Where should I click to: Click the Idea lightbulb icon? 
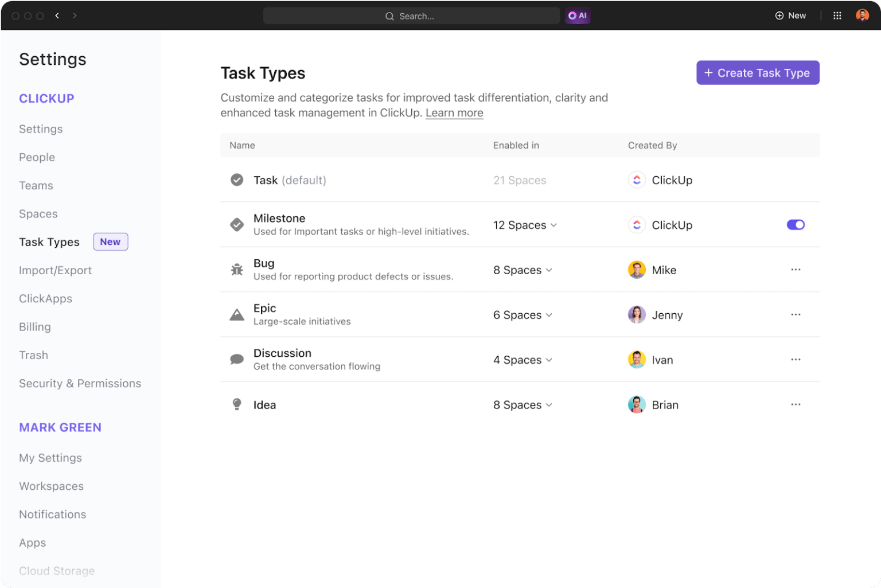(x=236, y=404)
